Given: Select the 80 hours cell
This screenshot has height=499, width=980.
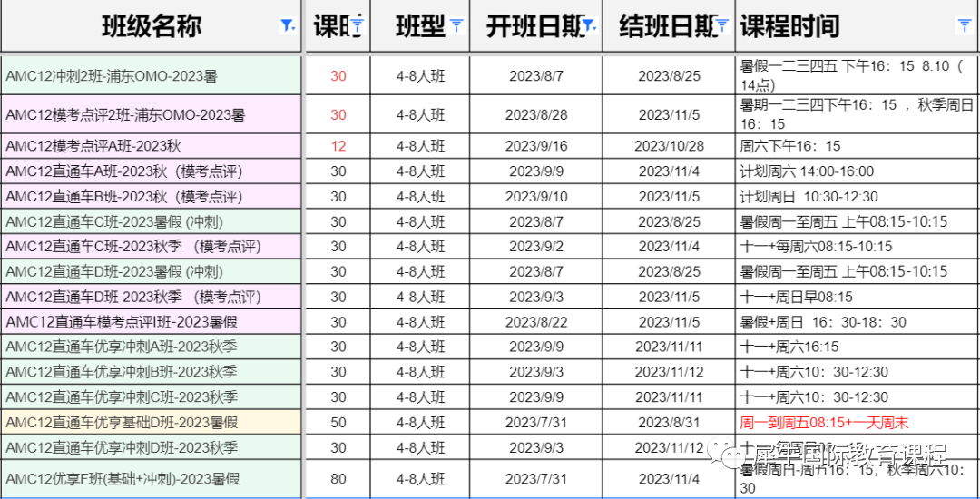Looking at the screenshot, I should [x=338, y=479].
